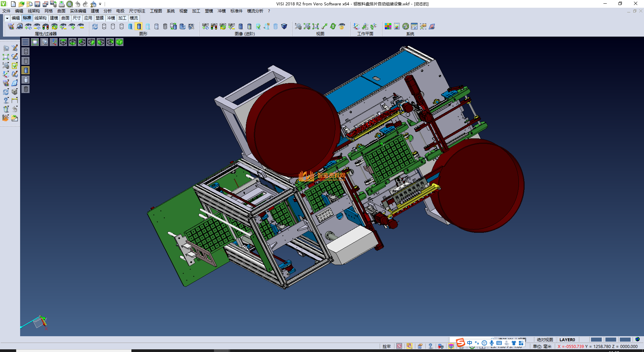Screen dimensions: 644x352
Task: Open the LAYER0 layer selector
Action: tap(567, 340)
